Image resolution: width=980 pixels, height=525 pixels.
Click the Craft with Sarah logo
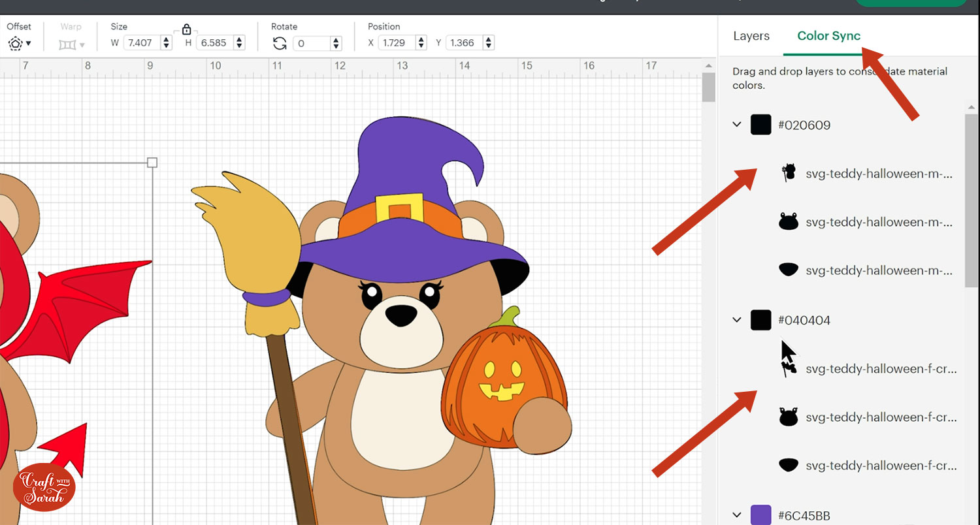44,486
